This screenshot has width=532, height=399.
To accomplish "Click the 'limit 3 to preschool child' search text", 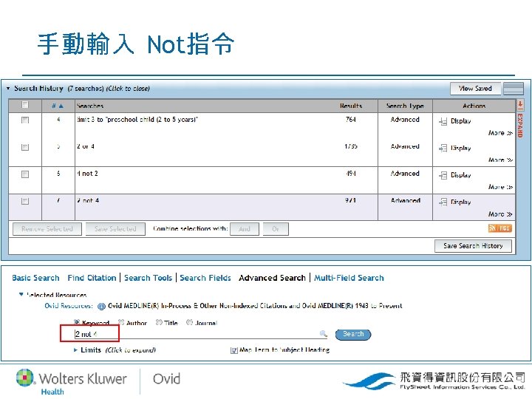I will pyautogui.click(x=137, y=120).
